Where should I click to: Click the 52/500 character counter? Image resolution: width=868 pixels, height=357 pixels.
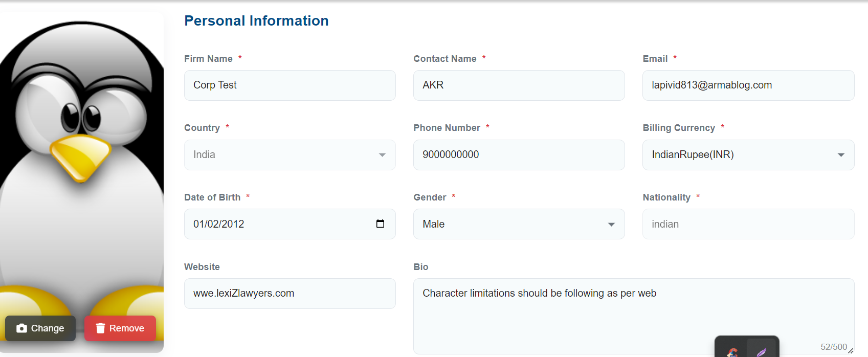[x=833, y=347]
